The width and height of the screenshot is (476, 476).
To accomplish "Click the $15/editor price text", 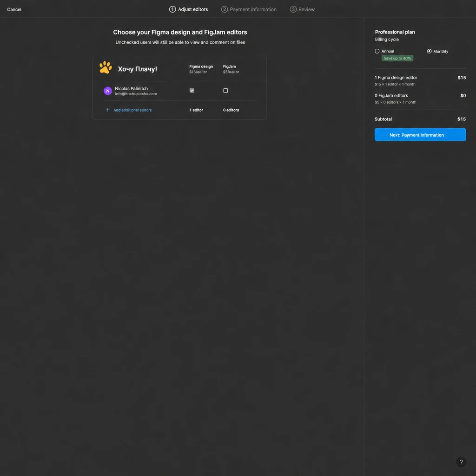I will click(198, 72).
